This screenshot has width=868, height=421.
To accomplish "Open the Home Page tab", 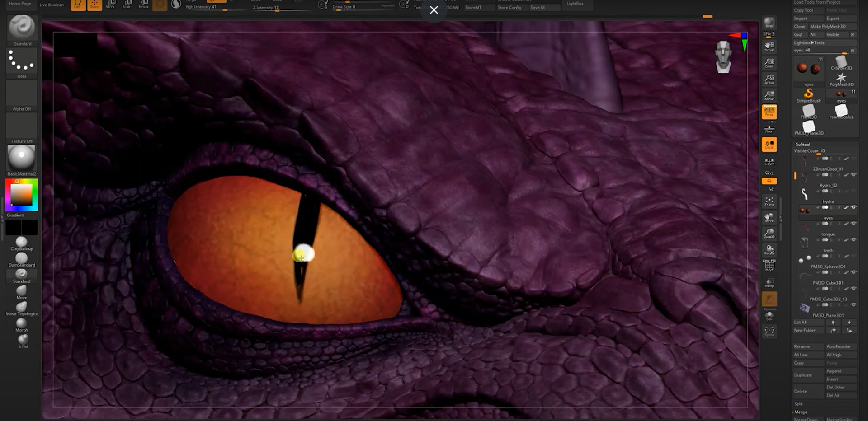I will 20,4.
